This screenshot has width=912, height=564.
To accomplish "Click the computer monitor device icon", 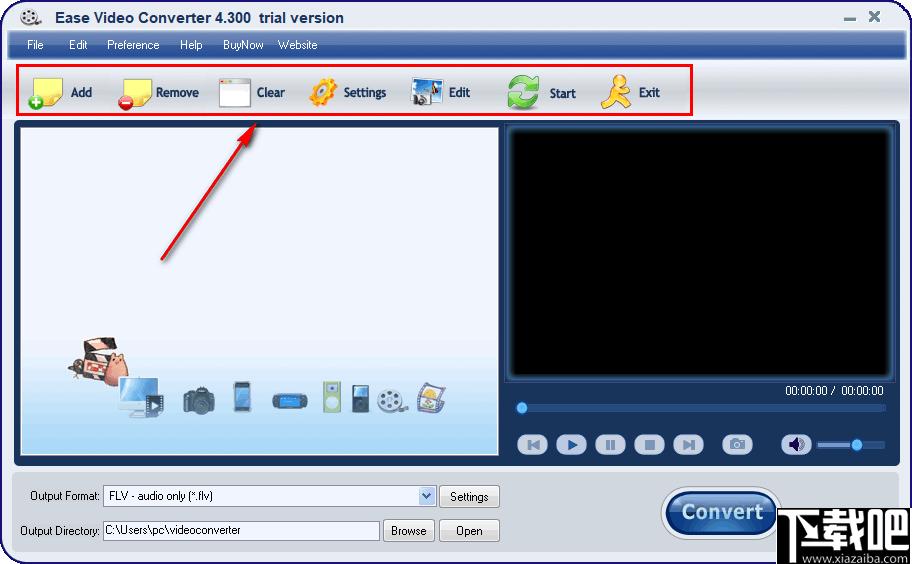I will [x=141, y=397].
